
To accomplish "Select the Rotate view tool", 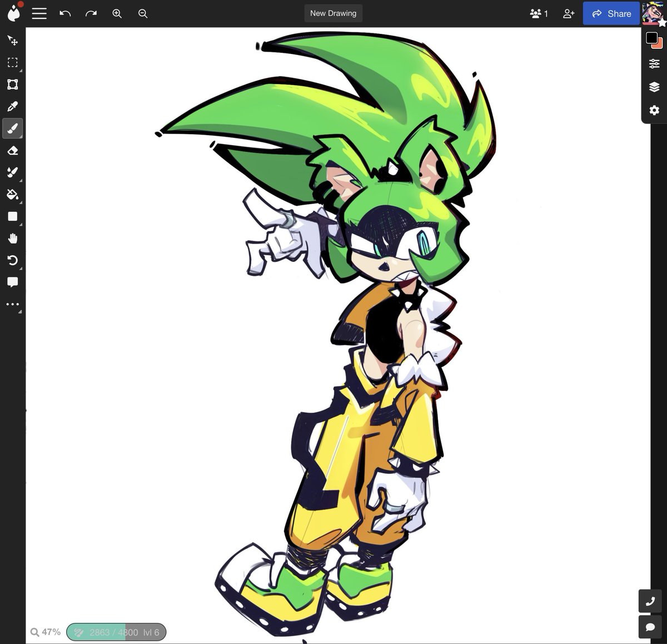I will click(x=12, y=260).
